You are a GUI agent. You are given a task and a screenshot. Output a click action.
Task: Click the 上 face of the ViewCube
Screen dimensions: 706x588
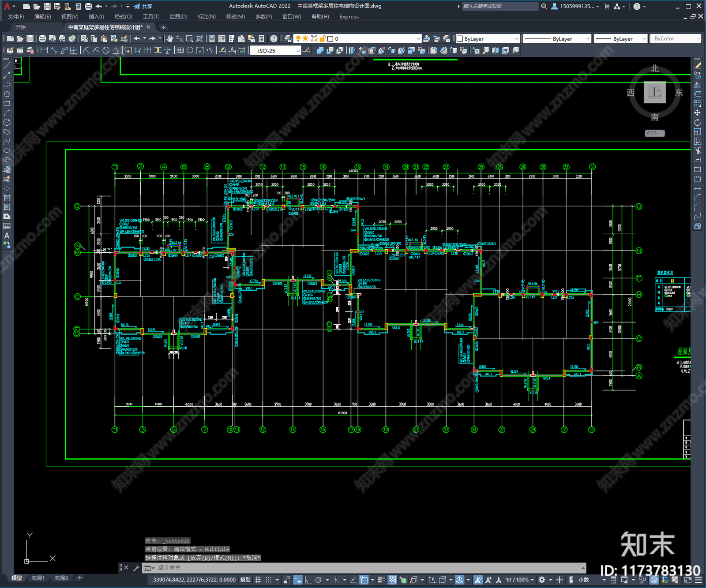(655, 92)
